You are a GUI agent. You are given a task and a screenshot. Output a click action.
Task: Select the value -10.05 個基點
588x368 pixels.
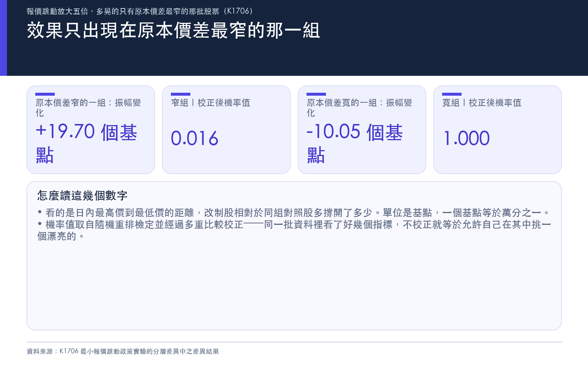click(x=355, y=143)
